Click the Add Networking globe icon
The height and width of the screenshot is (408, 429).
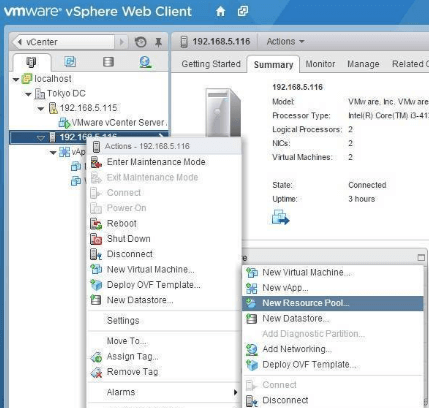click(252, 350)
